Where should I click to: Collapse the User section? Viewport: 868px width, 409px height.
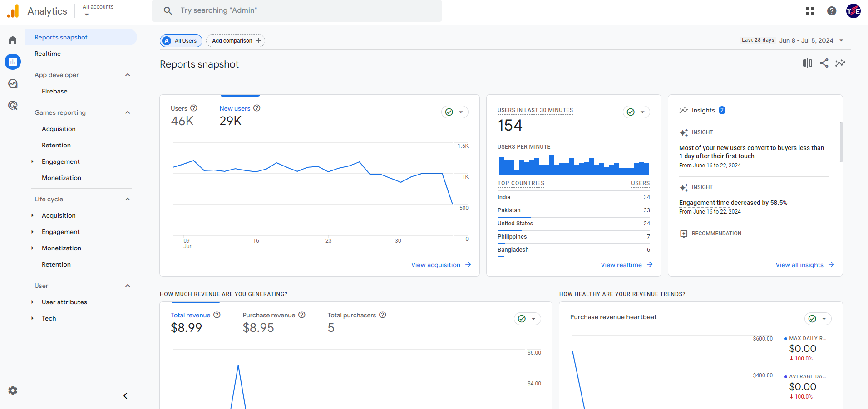(128, 286)
